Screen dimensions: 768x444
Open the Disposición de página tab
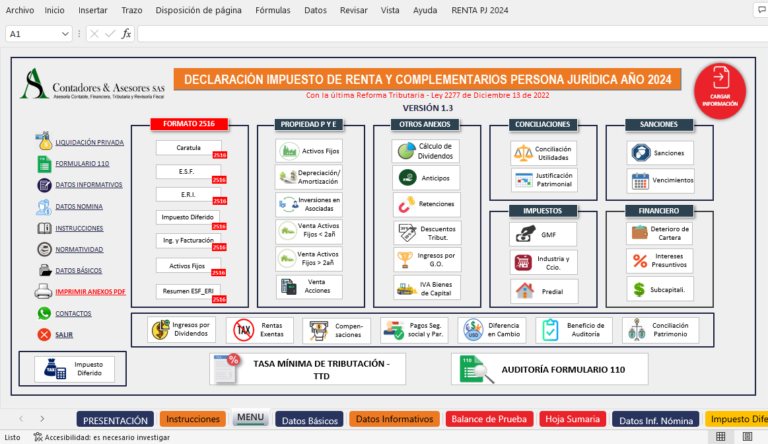point(198,10)
